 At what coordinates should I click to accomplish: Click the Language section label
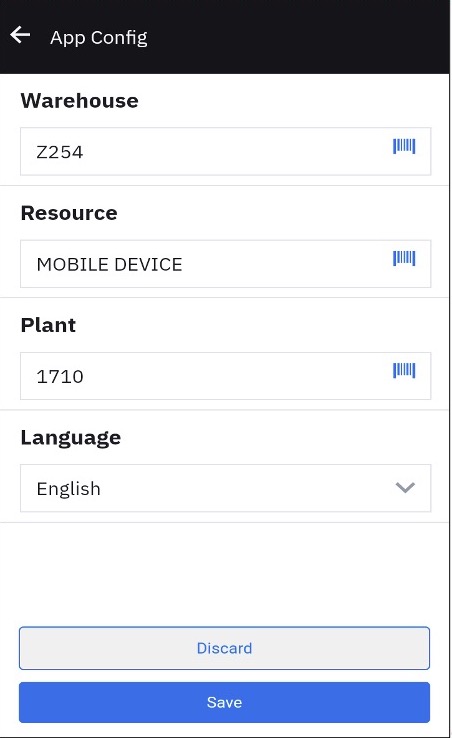[x=71, y=438]
